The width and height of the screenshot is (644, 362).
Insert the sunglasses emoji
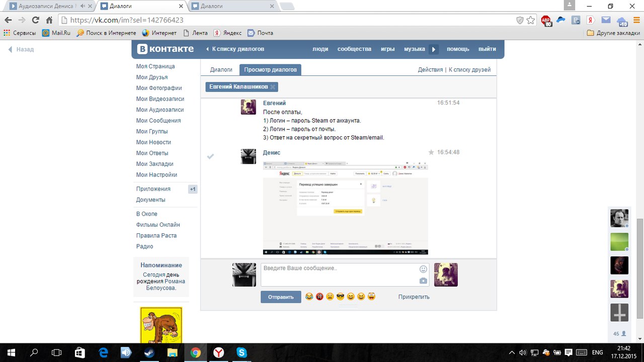coord(340,297)
